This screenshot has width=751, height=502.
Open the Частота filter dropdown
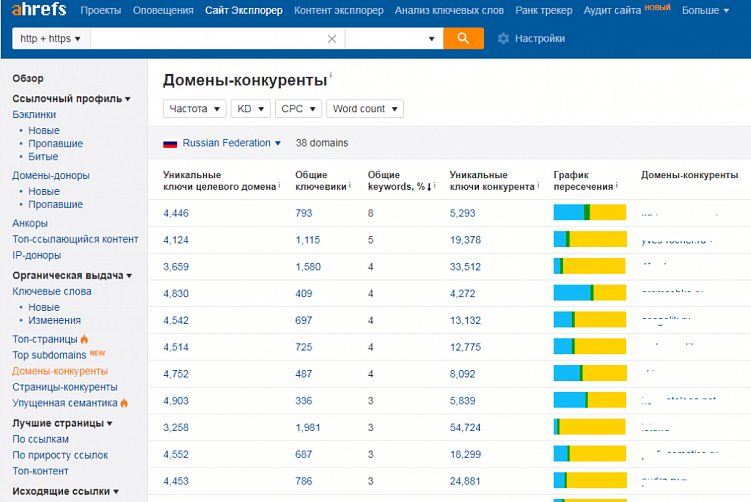click(194, 109)
